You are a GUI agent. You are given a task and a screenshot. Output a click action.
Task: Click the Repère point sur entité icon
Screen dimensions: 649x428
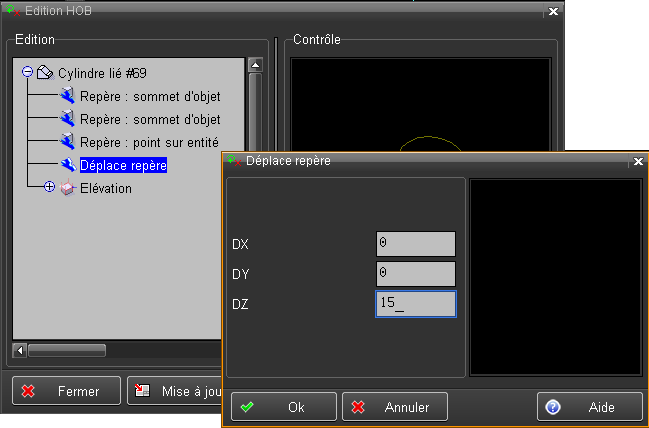68,142
